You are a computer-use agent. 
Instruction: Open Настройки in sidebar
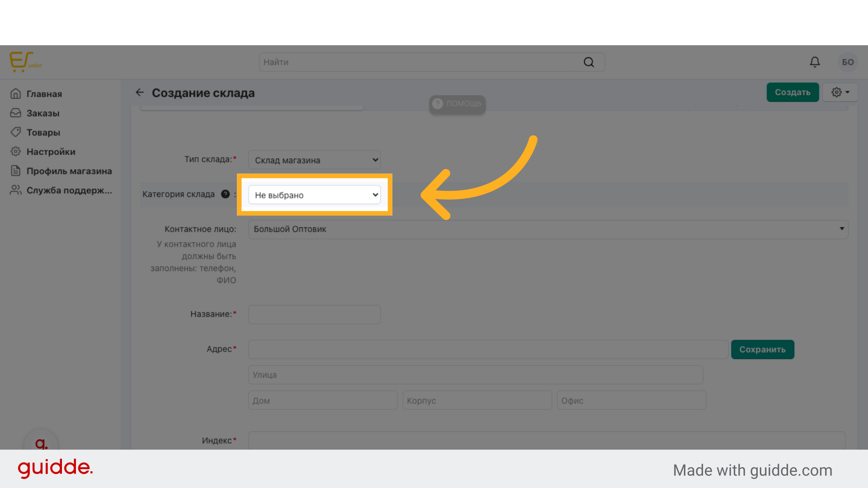(x=51, y=152)
